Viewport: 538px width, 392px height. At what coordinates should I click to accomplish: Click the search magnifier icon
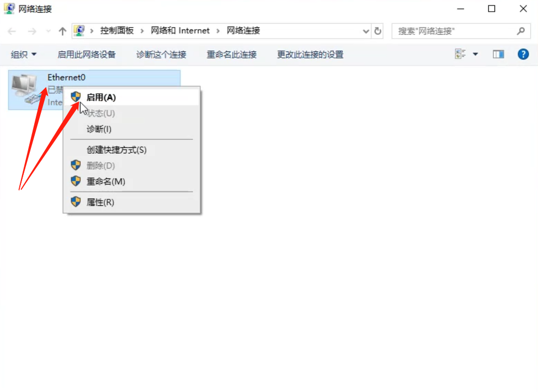pos(520,31)
